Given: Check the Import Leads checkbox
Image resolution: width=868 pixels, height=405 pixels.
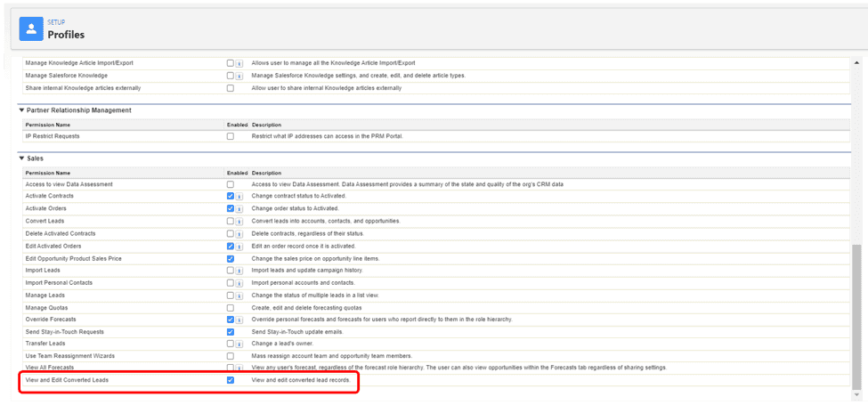Looking at the screenshot, I should click(x=231, y=271).
